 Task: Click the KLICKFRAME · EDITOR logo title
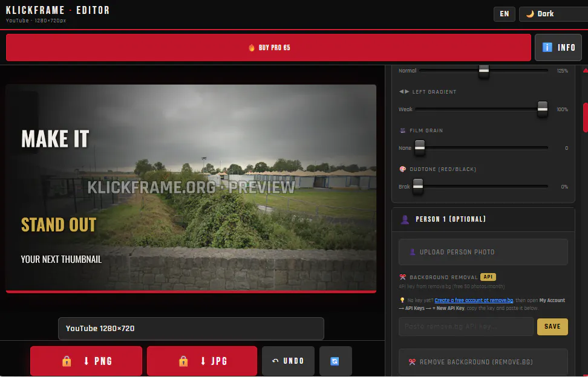tap(57, 10)
